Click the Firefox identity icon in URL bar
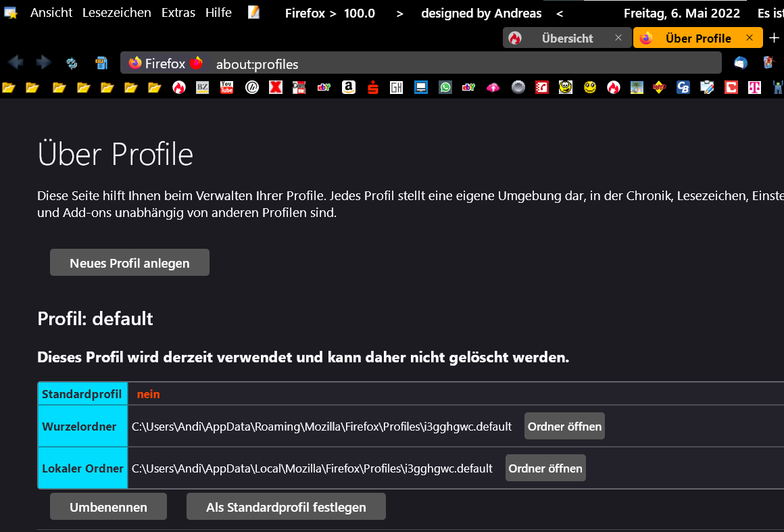This screenshot has height=532, width=784. 135,63
